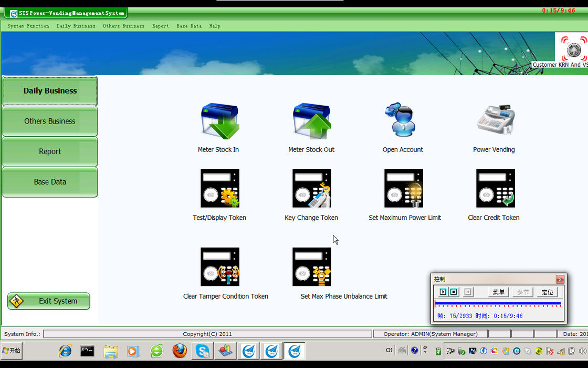This screenshot has width=588, height=368.
Task: Open the Power Vending cash register icon
Action: pos(495,120)
